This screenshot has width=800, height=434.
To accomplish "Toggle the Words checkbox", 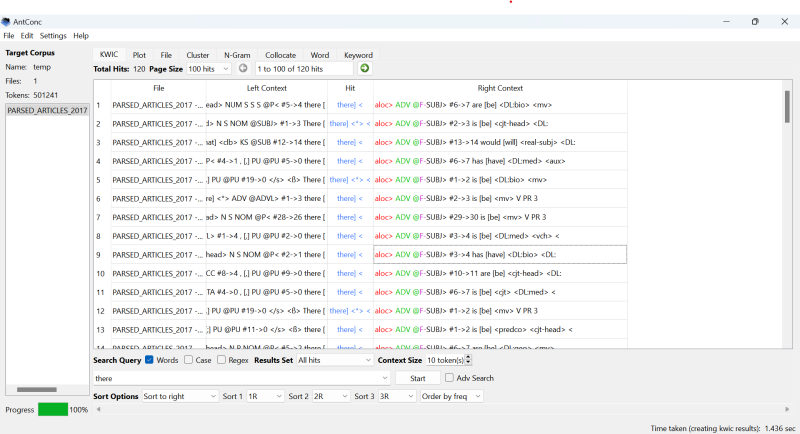I will [x=149, y=360].
